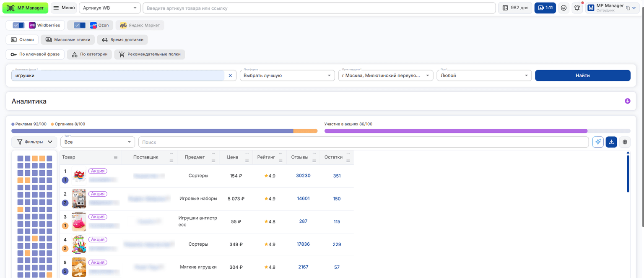This screenshot has height=278, width=644.
Task: Click the notification bell icon
Action: (x=577, y=8)
